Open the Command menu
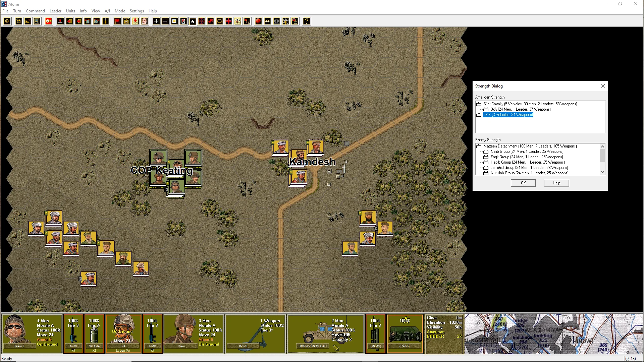The width and height of the screenshot is (644, 362). [x=35, y=11]
